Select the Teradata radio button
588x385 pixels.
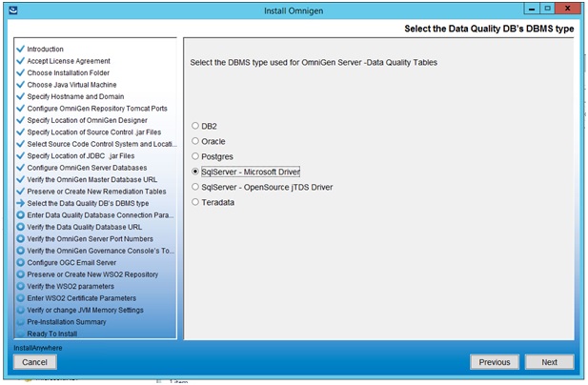195,202
